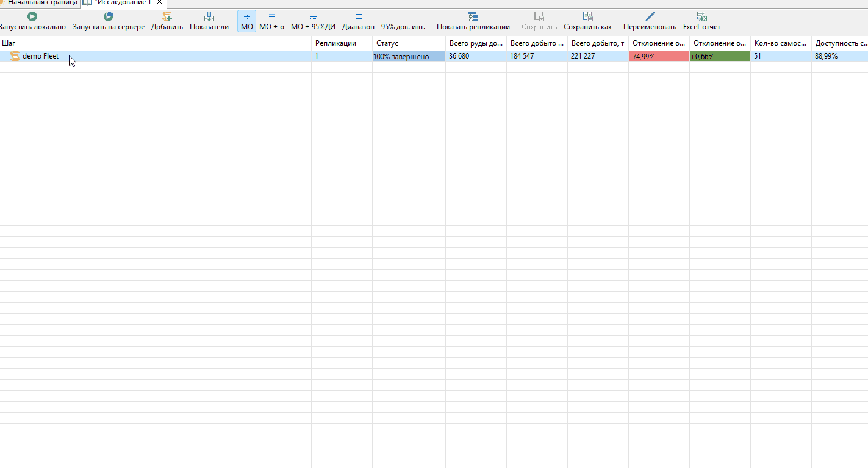The height and width of the screenshot is (468, 868).
Task: Click replications value 1 in demo Fleet row
Action: click(x=342, y=56)
